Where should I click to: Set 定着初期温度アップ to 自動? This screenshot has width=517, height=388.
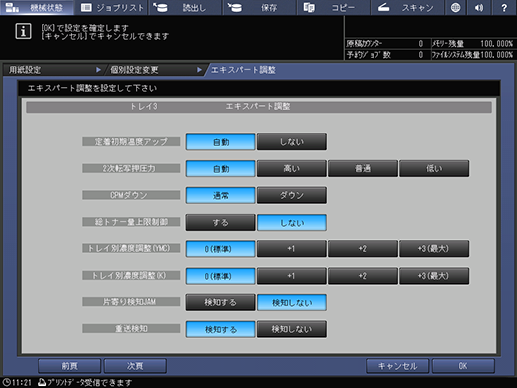221,142
